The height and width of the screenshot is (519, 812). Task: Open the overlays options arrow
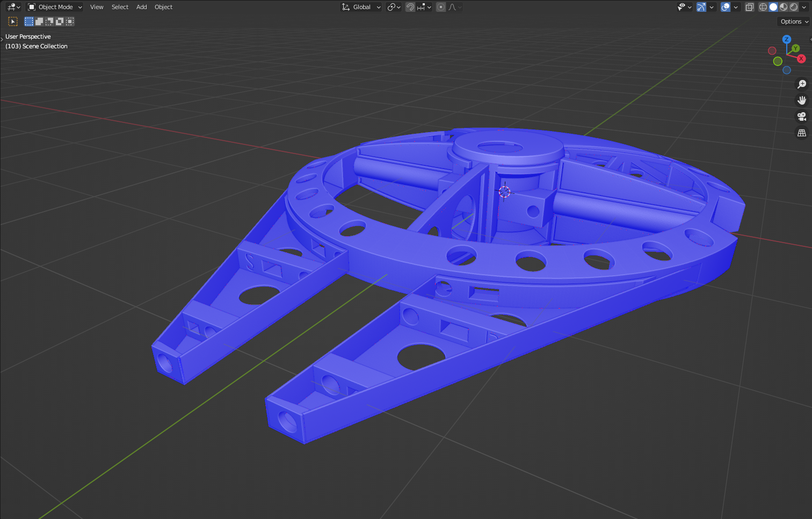tap(736, 7)
